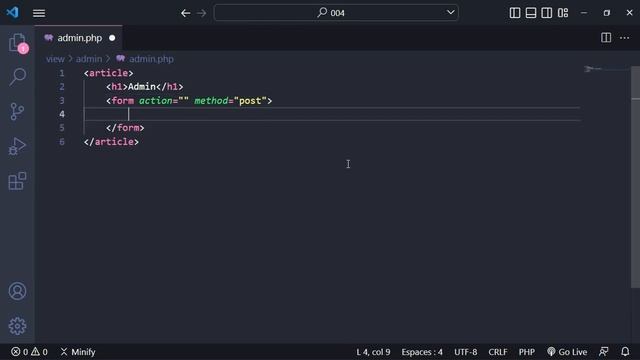
Task: Change indentation via 'Espaces : 4'
Action: pyautogui.click(x=422, y=352)
